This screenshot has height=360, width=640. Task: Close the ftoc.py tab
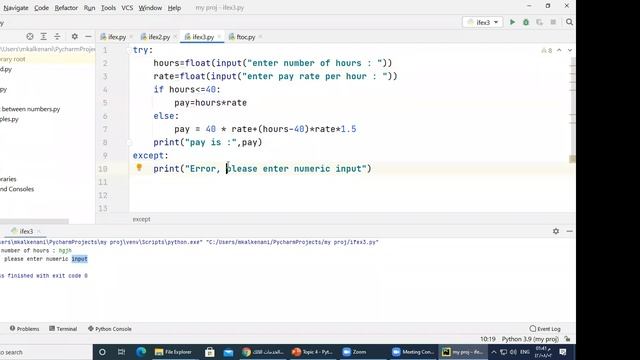[x=260, y=37]
